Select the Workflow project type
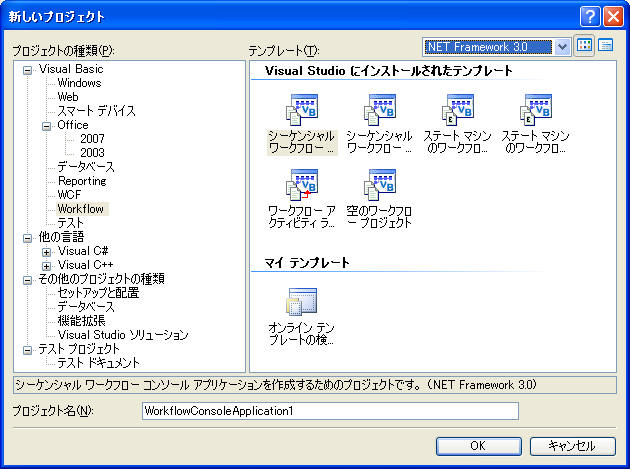Screen dimensions: 630x469 (80, 209)
